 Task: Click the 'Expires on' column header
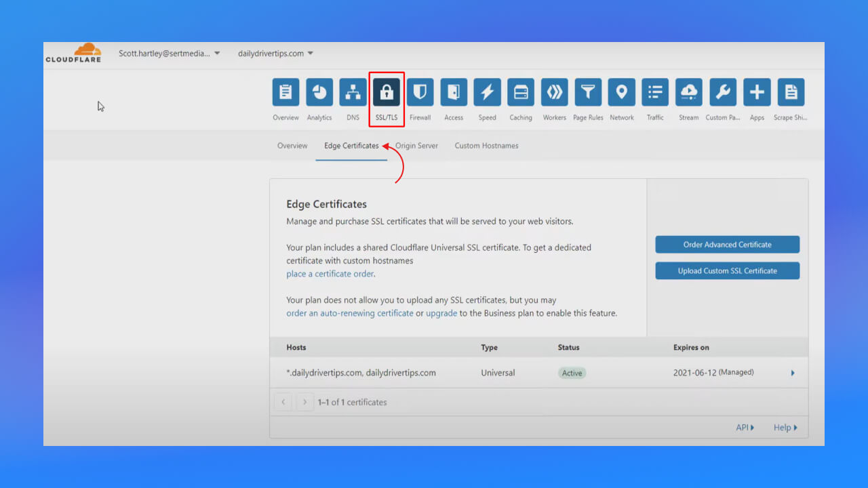[691, 347]
